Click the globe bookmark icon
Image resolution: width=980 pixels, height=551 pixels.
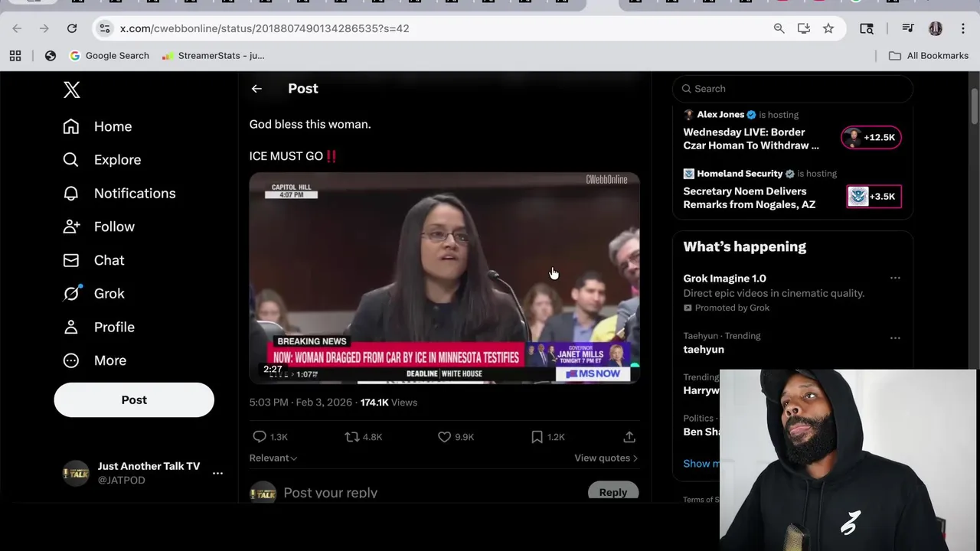click(51, 56)
